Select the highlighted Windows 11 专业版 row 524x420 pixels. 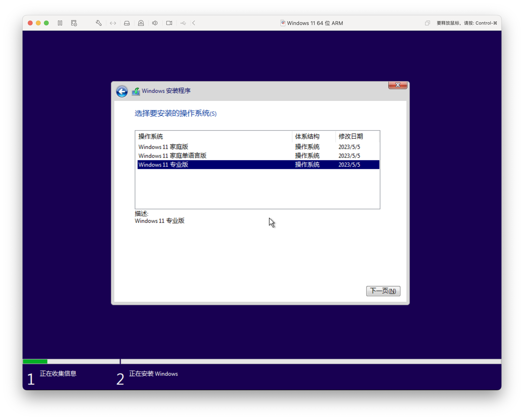[x=163, y=165]
